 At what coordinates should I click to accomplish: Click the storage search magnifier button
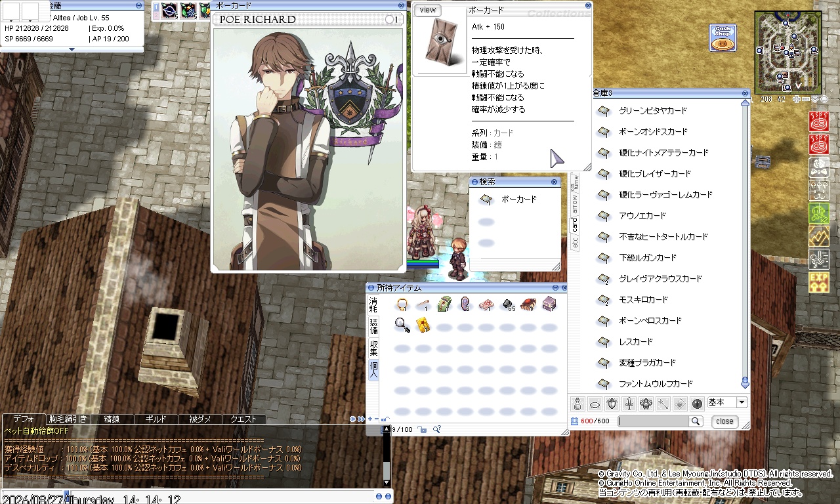[696, 421]
